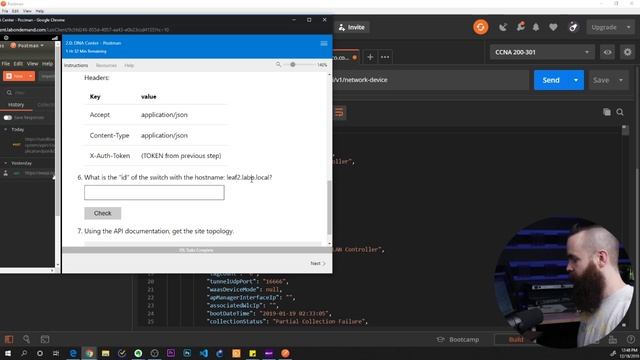Open the notifications bell icon
The image size is (640, 360).
[x=536, y=27]
